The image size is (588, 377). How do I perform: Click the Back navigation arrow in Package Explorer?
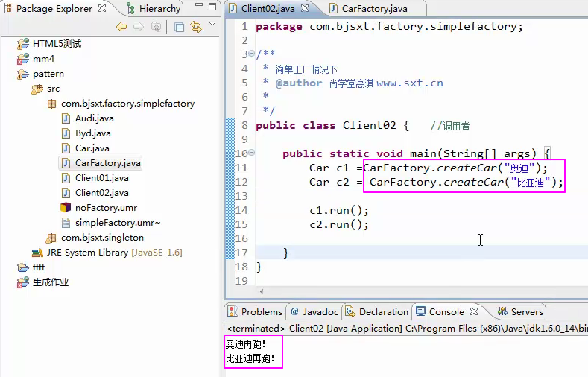[x=121, y=27]
